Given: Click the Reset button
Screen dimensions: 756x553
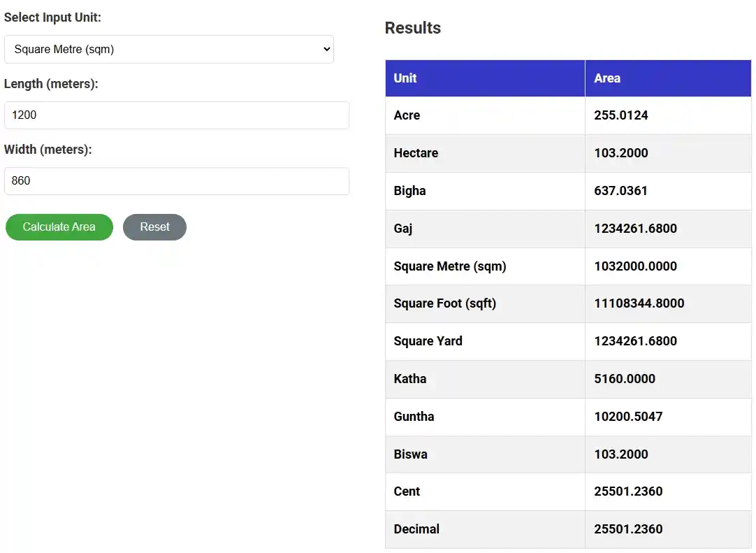Looking at the screenshot, I should (154, 227).
